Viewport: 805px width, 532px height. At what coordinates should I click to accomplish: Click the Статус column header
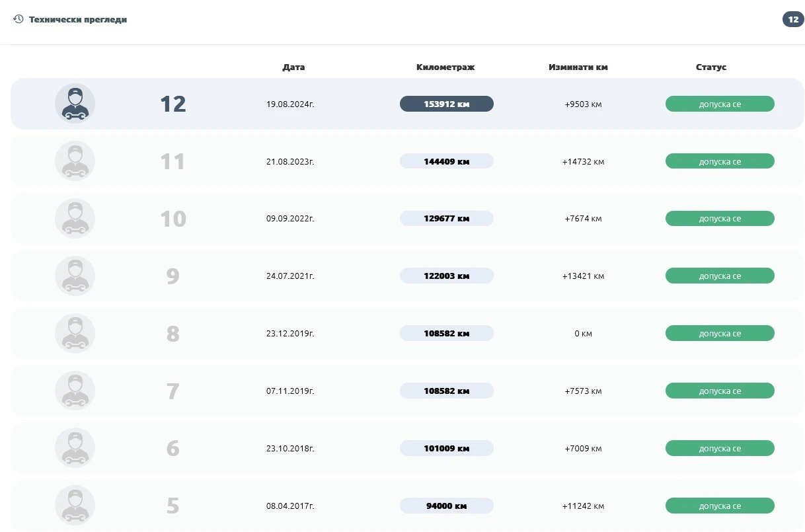tap(710, 67)
